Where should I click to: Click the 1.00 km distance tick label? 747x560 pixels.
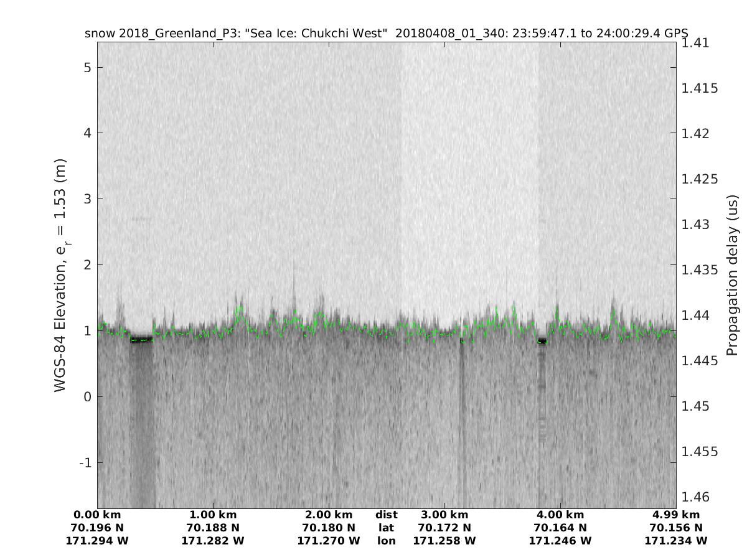point(213,515)
